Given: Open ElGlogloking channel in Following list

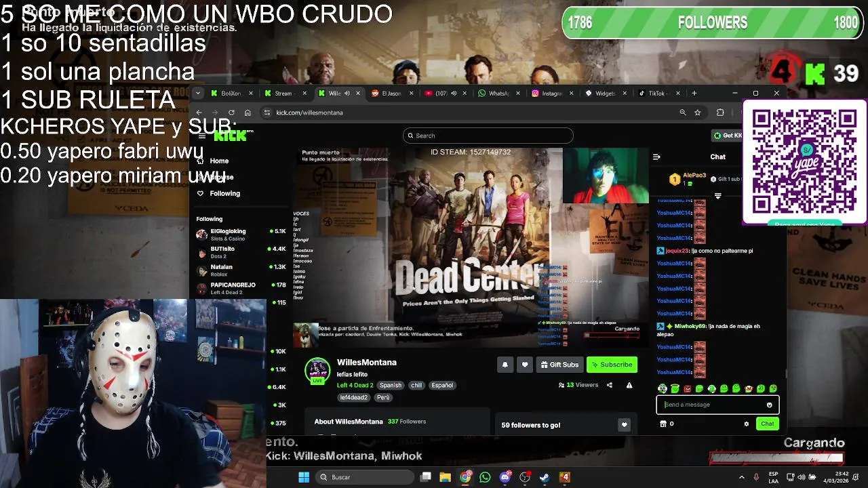Looking at the screenshot, I should pyautogui.click(x=241, y=235).
